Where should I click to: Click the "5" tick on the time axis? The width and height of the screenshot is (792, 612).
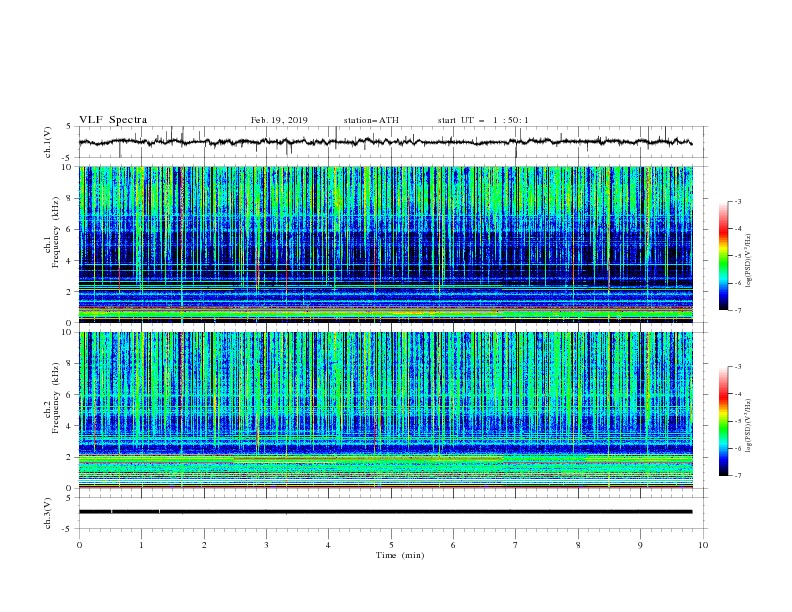391,545
